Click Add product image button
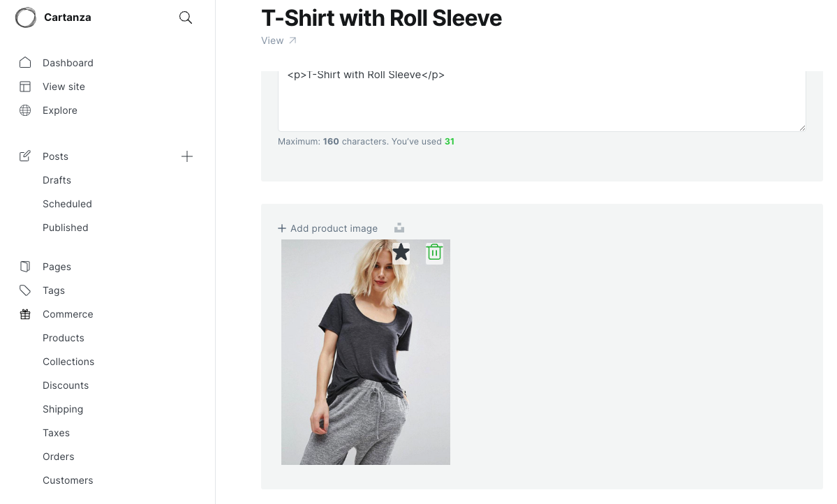Screen dimensions: 837x504 (327, 228)
